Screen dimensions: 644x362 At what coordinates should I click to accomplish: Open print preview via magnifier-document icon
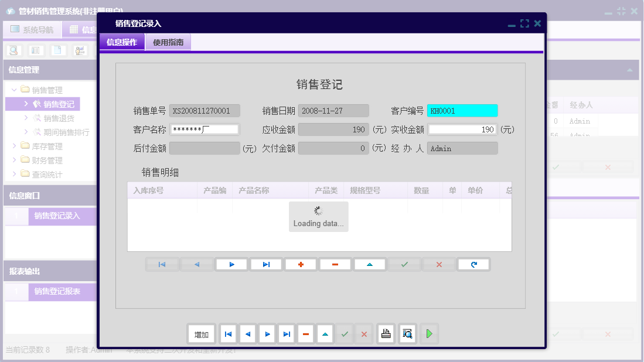click(x=407, y=334)
